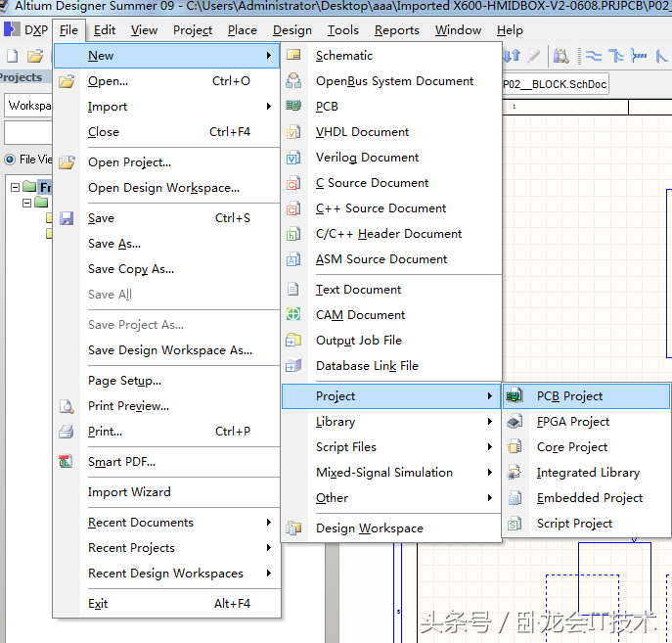672x643 pixels.
Task: Click the C++ Source Document icon
Action: tap(293, 208)
